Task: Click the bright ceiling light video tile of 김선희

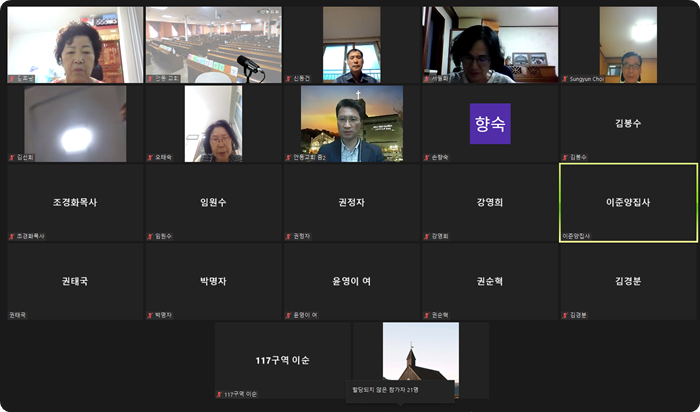Action: point(75,123)
